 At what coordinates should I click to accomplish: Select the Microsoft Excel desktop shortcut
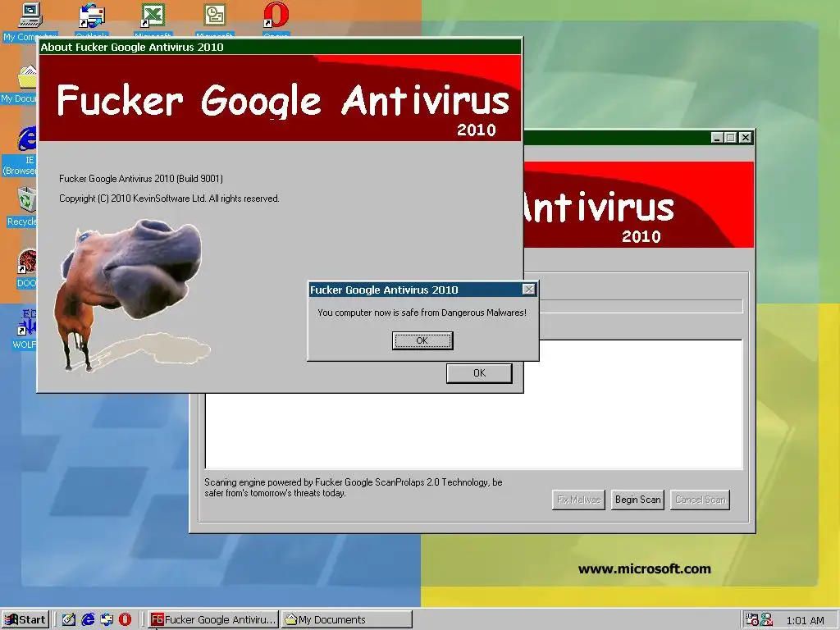point(153,19)
